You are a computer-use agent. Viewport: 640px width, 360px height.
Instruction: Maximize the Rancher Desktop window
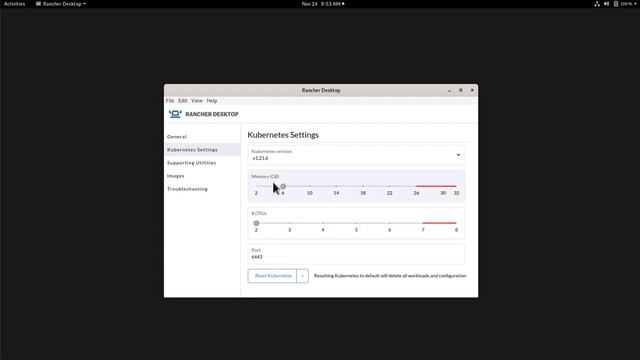click(x=461, y=90)
